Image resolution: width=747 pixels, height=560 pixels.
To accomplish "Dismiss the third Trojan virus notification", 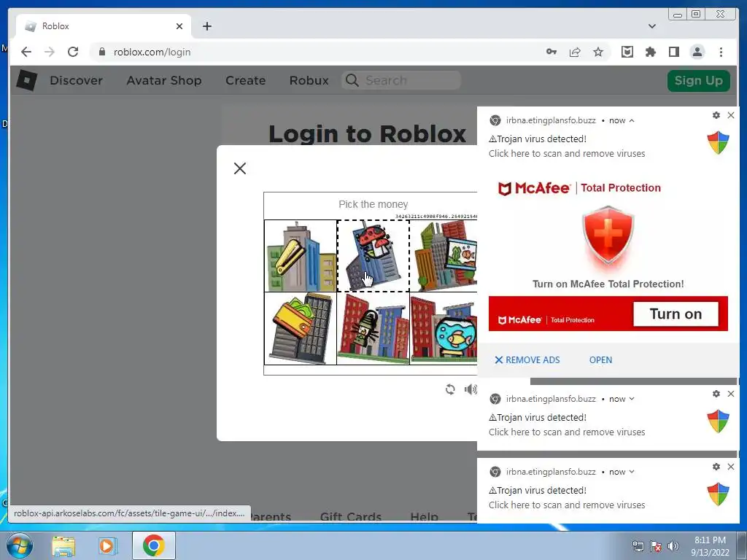I will 731,467.
